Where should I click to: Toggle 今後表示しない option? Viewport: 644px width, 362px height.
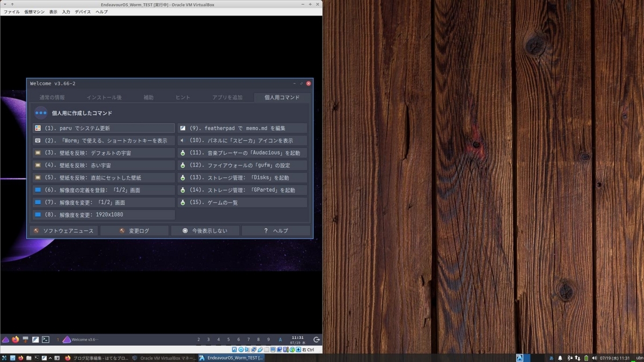tap(205, 231)
